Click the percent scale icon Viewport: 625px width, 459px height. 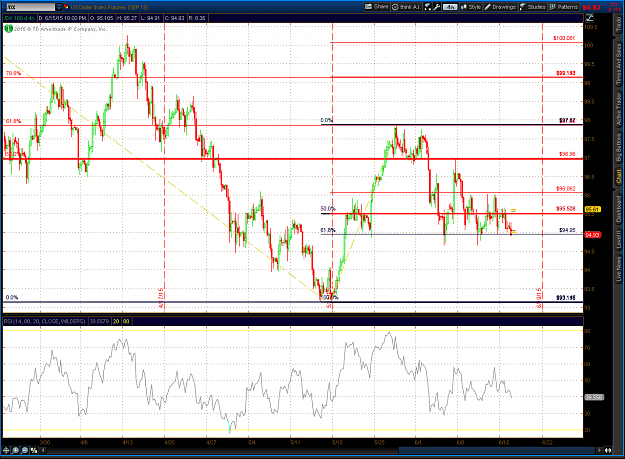click(x=34, y=450)
